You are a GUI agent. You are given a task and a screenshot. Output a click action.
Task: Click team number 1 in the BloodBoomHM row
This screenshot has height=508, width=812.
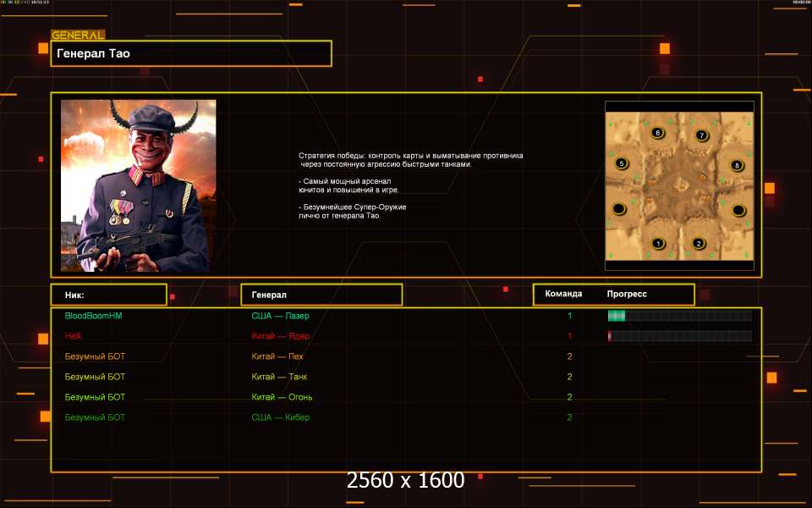coord(569,316)
